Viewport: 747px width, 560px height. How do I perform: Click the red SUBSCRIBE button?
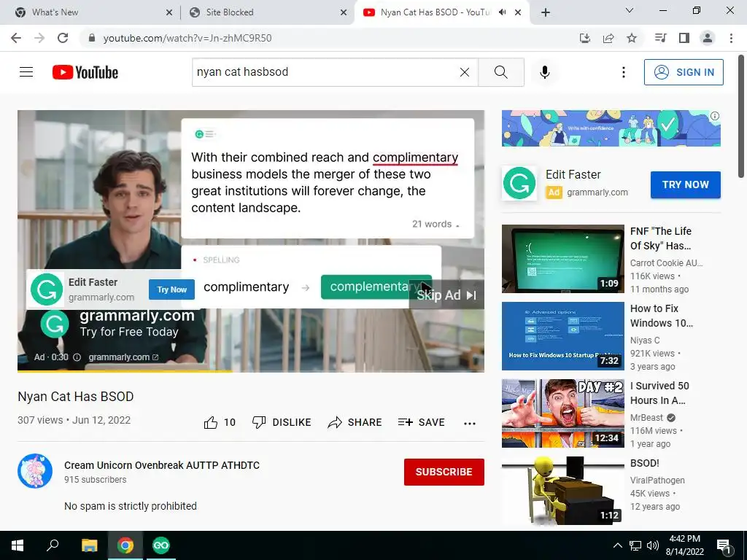pyautogui.click(x=444, y=472)
